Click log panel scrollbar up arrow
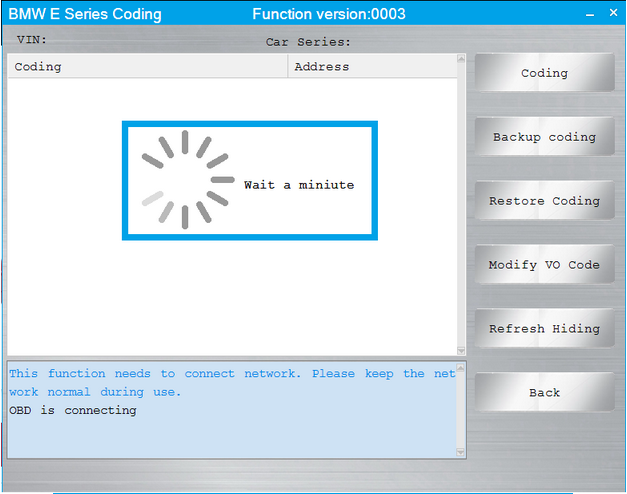Image resolution: width=627 pixels, height=494 pixels. [x=461, y=368]
